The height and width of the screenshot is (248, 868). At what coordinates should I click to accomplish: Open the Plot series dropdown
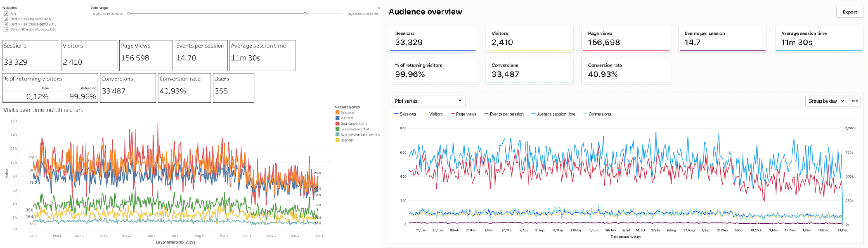(x=428, y=101)
